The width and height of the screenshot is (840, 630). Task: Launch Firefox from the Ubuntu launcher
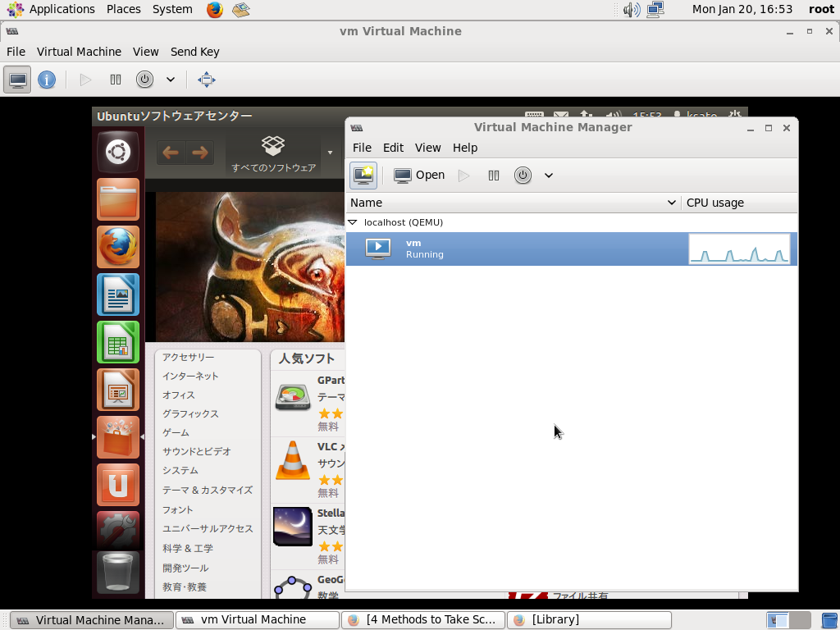coord(118,247)
